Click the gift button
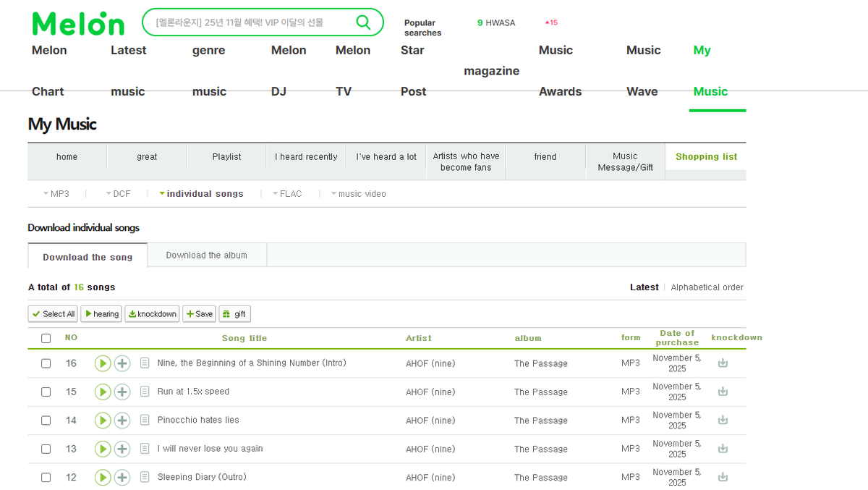Screen dimensions: 868x490 (x=234, y=314)
